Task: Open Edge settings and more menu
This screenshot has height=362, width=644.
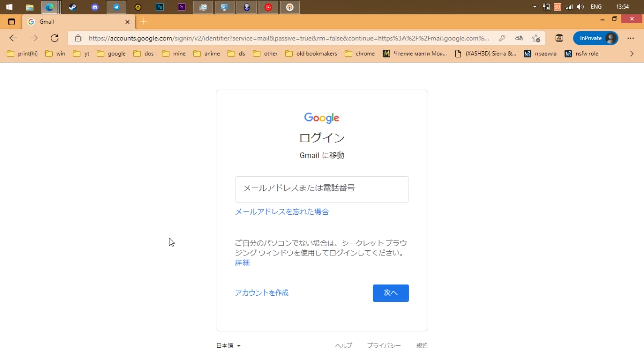Action: click(x=631, y=38)
